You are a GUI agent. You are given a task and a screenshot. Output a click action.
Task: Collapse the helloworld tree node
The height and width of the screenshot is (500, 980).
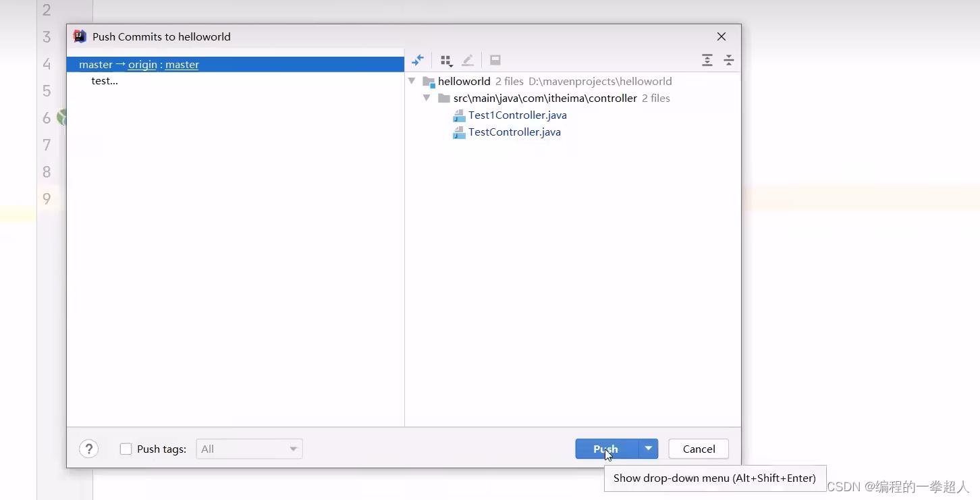coord(412,82)
